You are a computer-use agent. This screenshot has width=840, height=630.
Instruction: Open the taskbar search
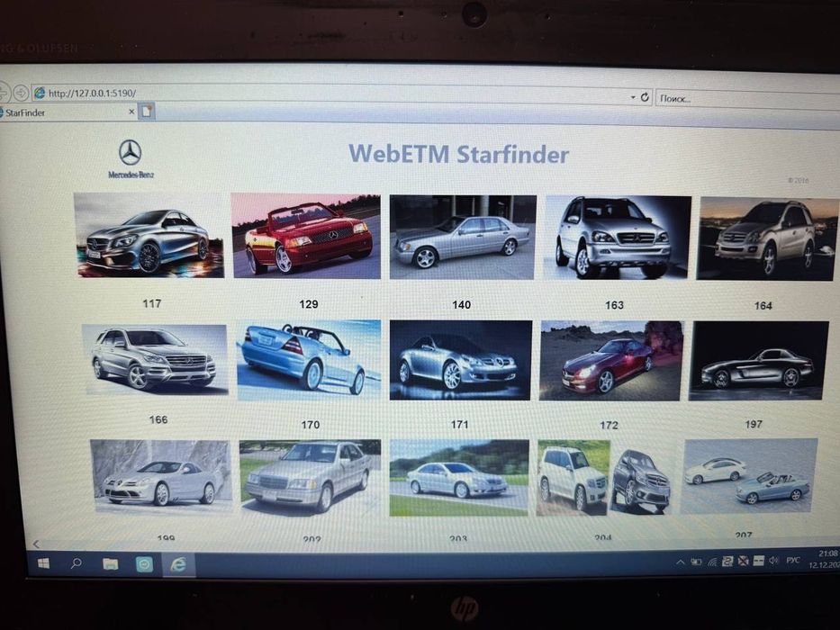pos(76,563)
